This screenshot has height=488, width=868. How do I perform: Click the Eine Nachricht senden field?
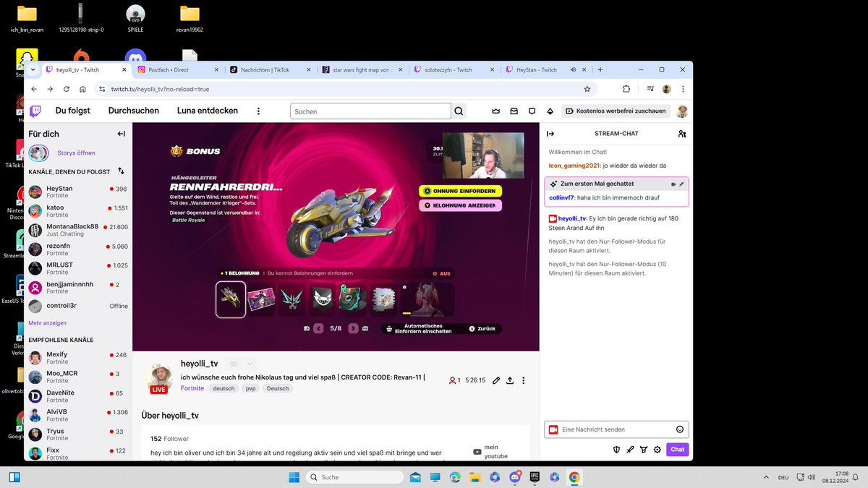pos(616,429)
